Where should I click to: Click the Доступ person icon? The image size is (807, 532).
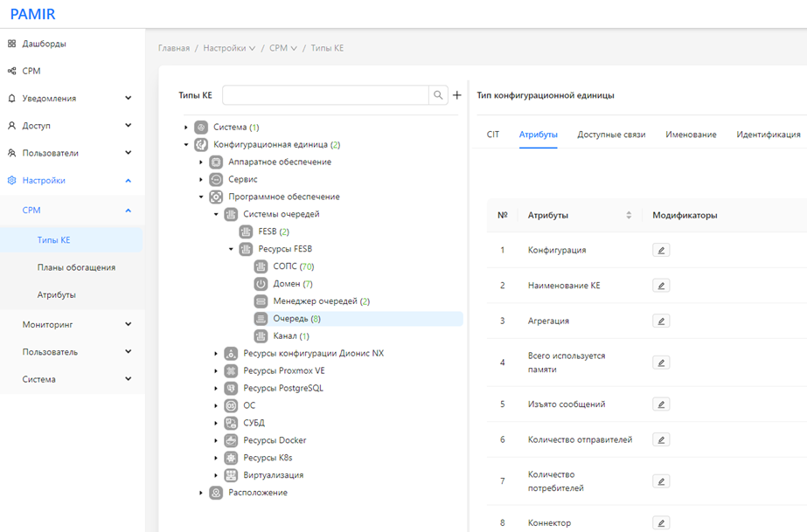click(x=12, y=126)
